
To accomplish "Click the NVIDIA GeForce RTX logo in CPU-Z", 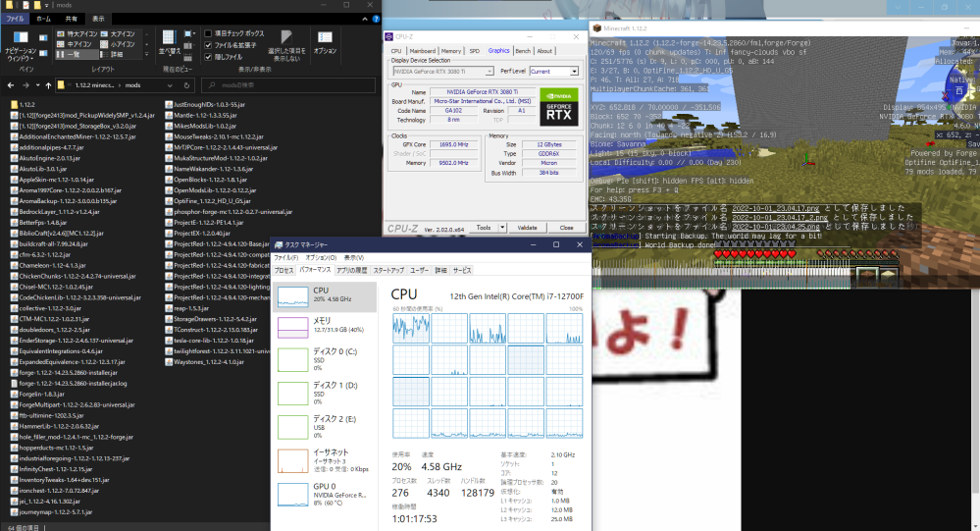I will point(558,106).
